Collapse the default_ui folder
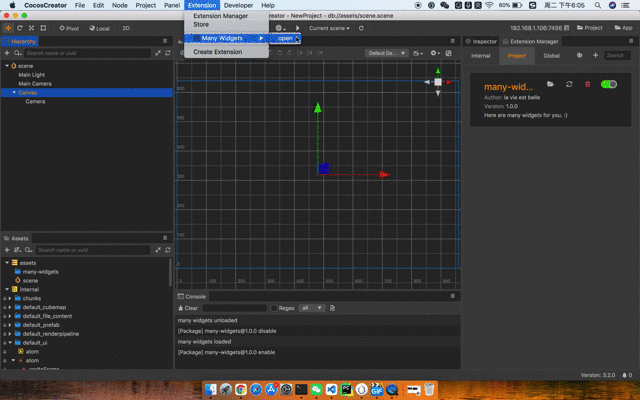Image resolution: width=640 pixels, height=400 pixels. [x=10, y=342]
